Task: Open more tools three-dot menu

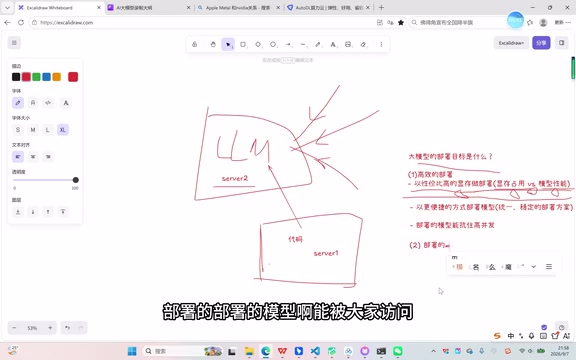Action: tap(381, 44)
